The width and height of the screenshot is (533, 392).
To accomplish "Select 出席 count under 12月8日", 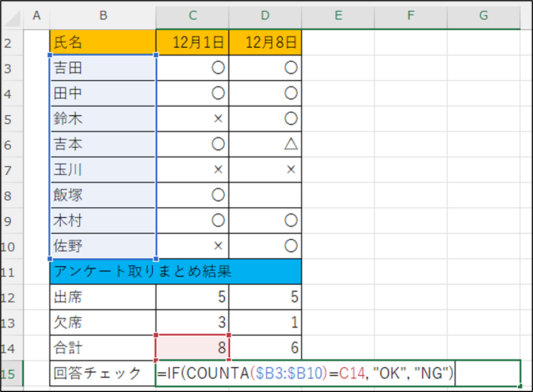I will (x=265, y=297).
